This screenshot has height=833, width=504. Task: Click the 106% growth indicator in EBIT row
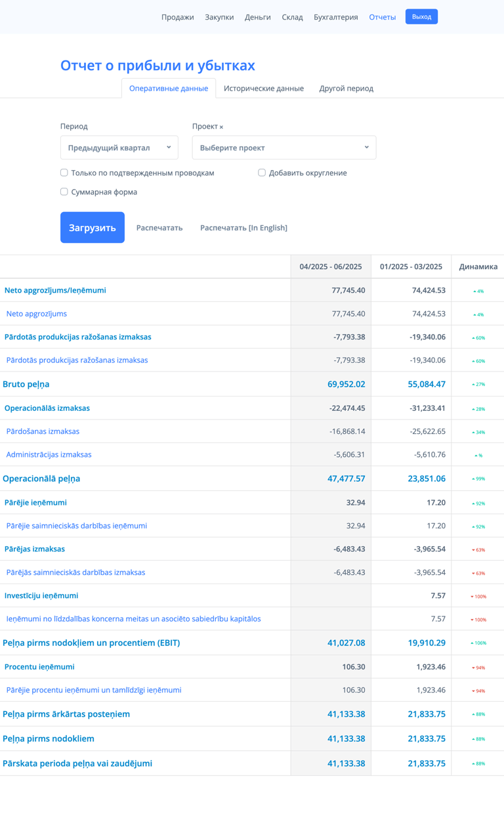pos(478,643)
